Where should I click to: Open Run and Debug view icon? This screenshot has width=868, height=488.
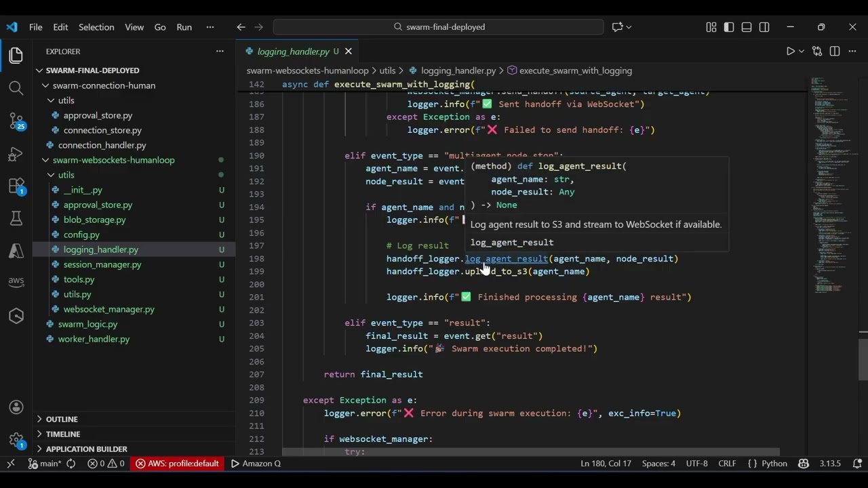(16, 154)
